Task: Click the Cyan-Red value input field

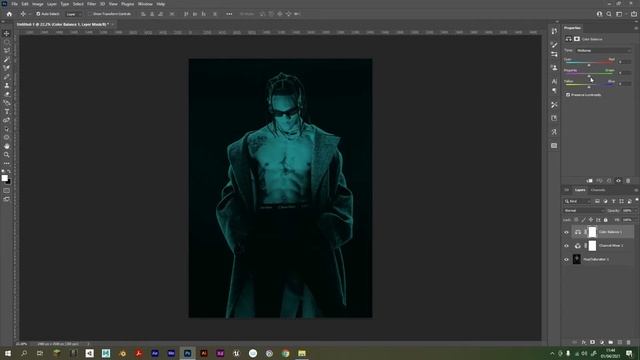Action: click(624, 62)
